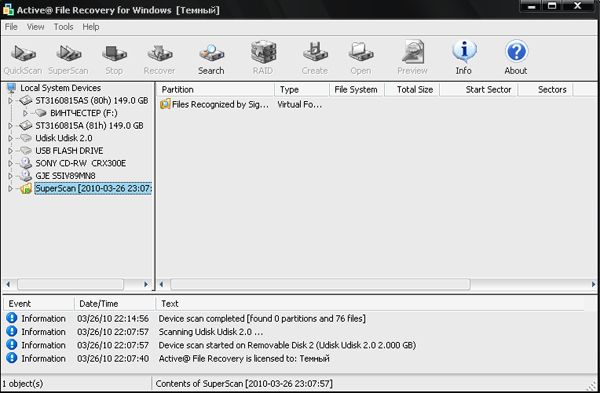Click the ST3160815AS hard disk icon
The image size is (600, 393).
26,101
